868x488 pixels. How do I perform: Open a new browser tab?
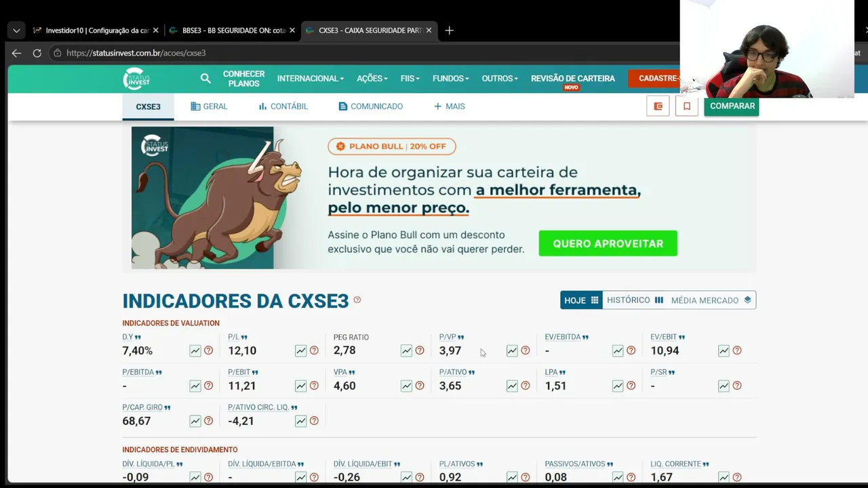[449, 30]
